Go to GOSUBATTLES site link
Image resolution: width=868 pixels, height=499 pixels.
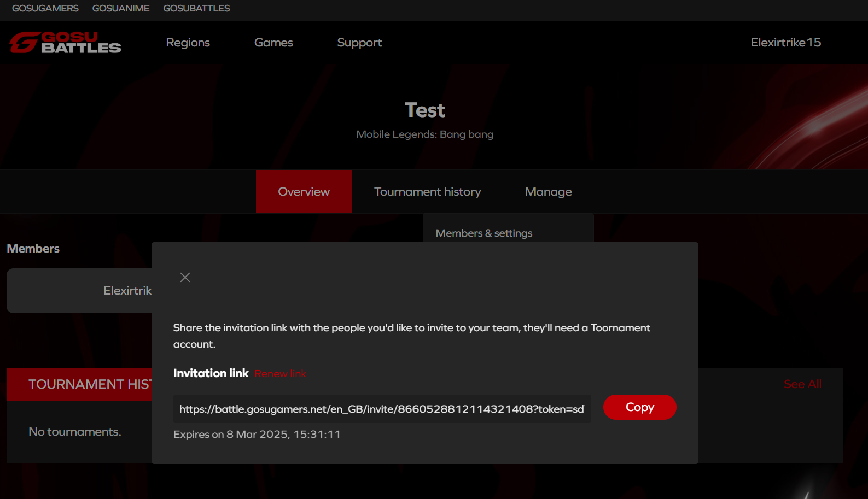196,9
